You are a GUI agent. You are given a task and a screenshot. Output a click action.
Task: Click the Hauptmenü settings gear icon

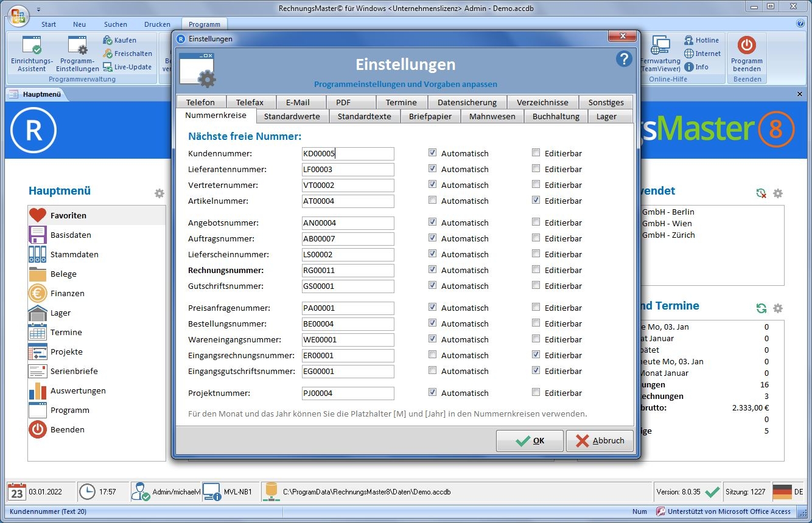pyautogui.click(x=159, y=193)
